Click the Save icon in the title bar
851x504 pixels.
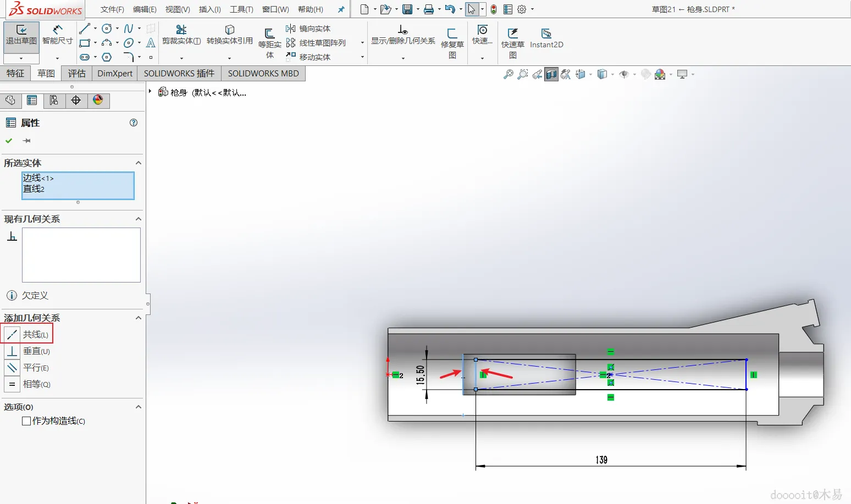pyautogui.click(x=407, y=9)
